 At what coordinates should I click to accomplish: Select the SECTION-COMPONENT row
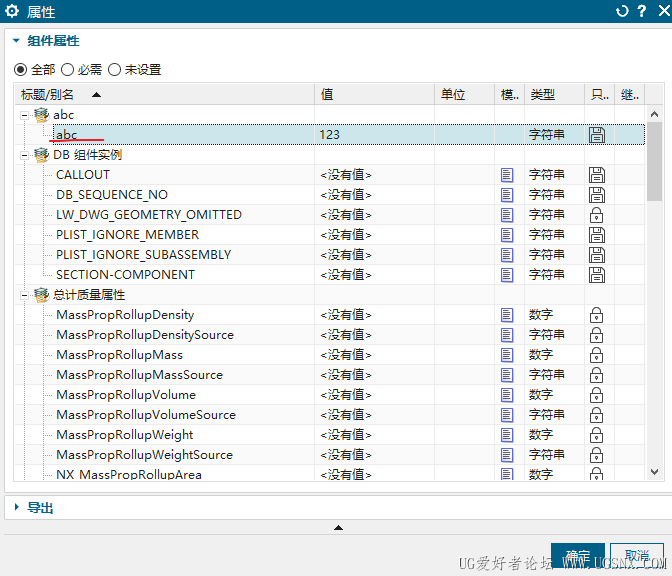330,275
